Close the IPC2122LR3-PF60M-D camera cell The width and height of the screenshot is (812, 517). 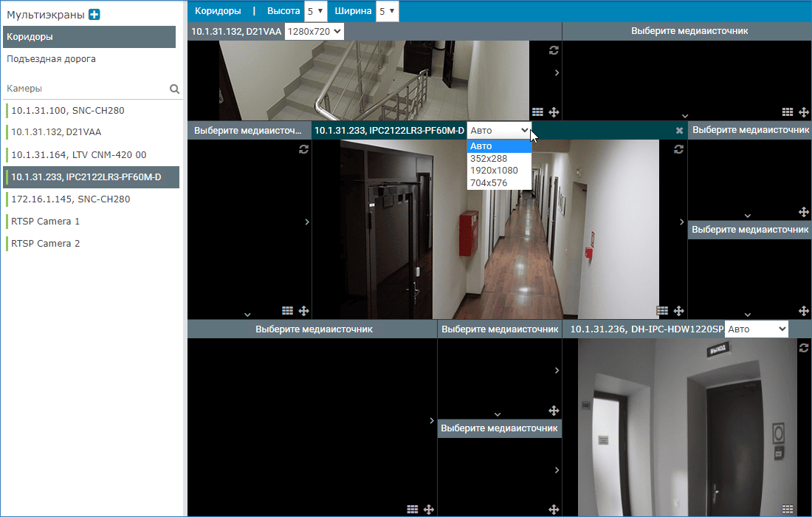[x=679, y=131]
